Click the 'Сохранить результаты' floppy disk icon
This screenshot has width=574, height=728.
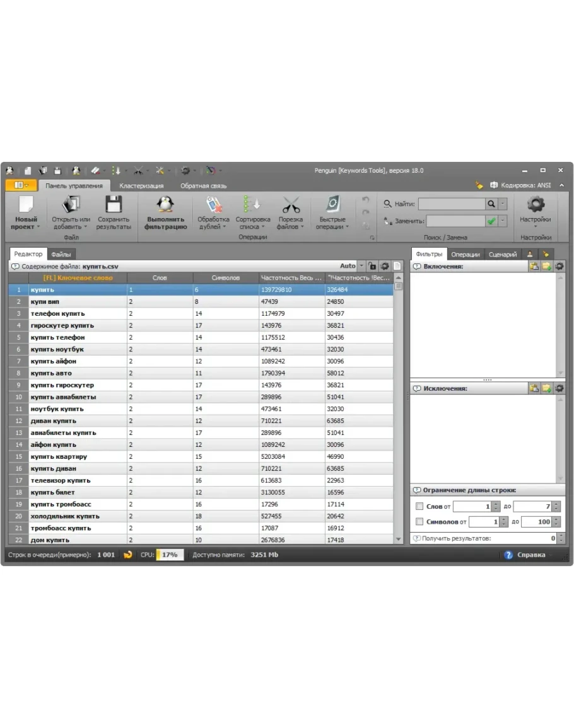(114, 205)
